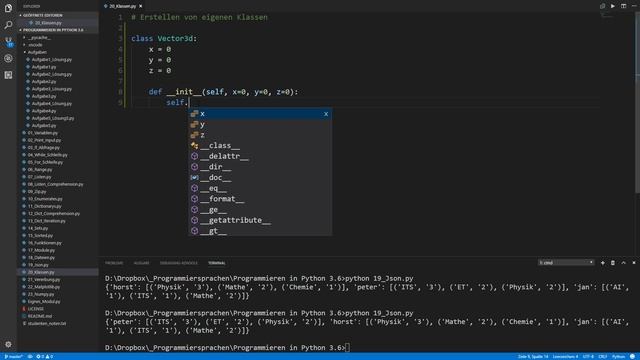Image resolution: width=640 pixels, height=360 pixels.
Task: Choose __getattribute__ in autocomplete list
Action: [x=260, y=220]
